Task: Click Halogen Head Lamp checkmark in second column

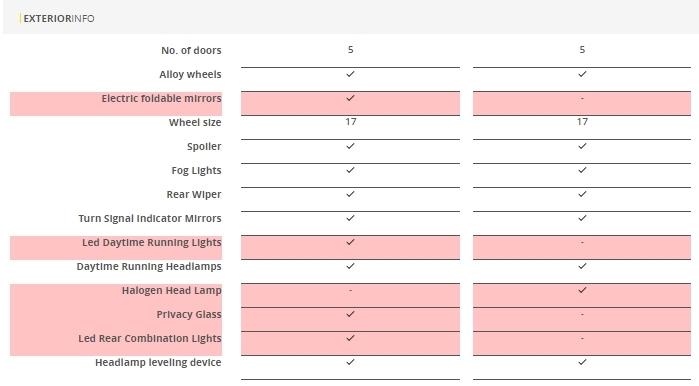Action: 582,290
